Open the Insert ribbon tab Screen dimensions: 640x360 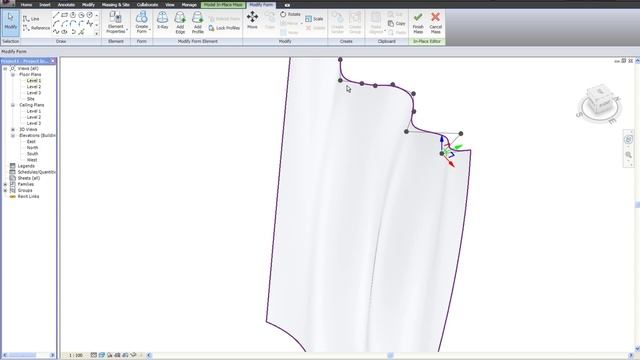click(x=45, y=5)
